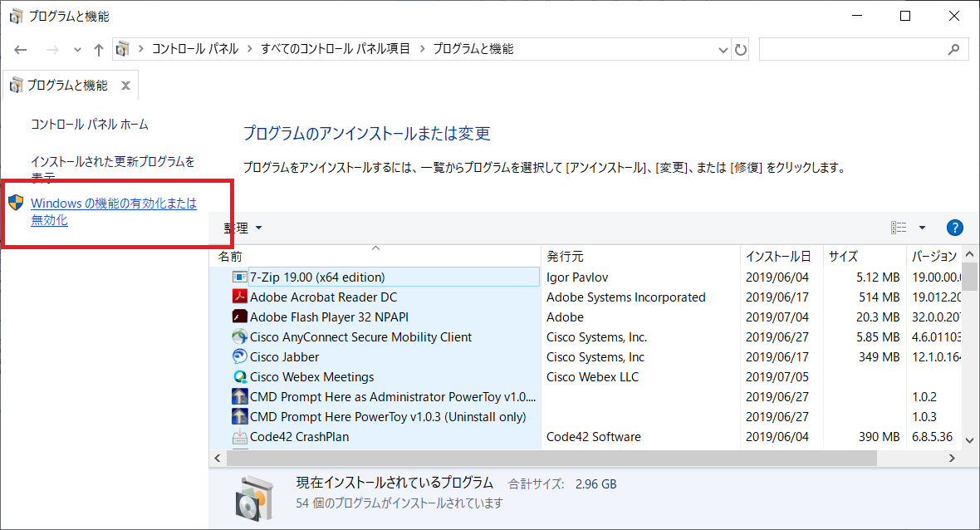Sort by サイズ column header
Viewport: 980px width, 530px height.
tap(865, 256)
